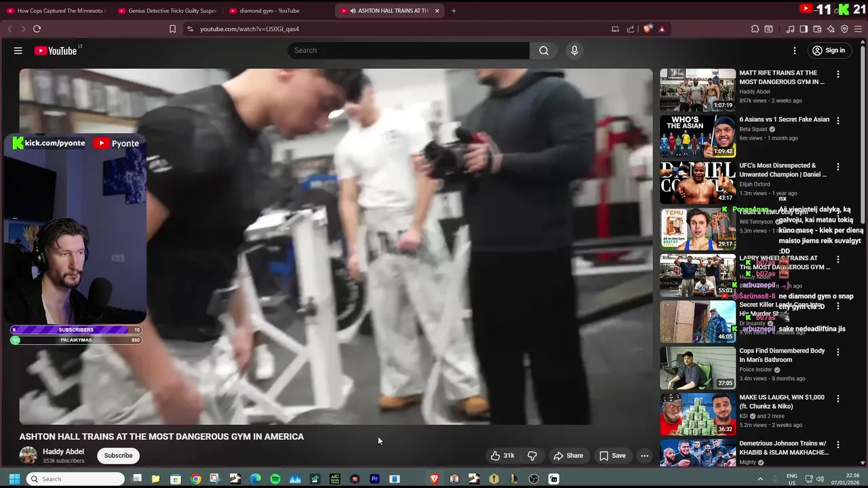Click the playing video player area
868x488 pixels.
click(x=336, y=247)
